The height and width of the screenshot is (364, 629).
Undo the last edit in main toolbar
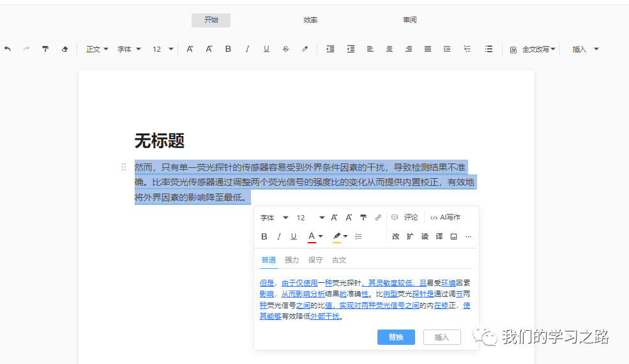point(8,49)
